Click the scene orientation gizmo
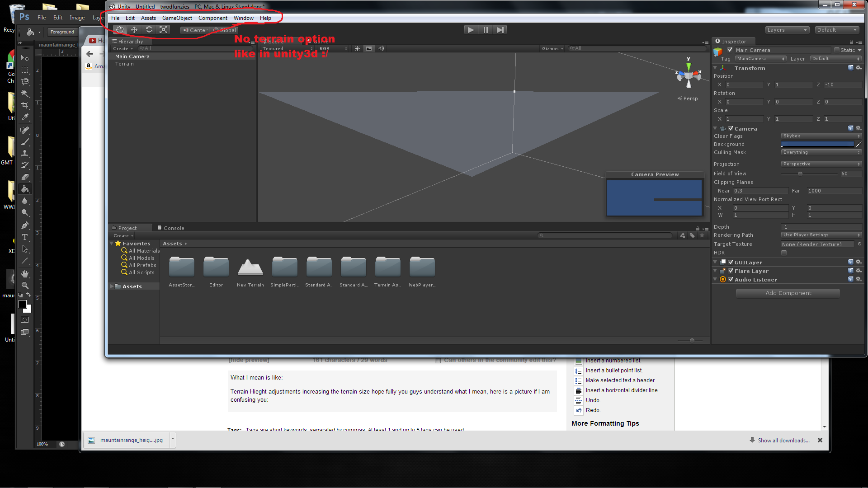Image resolution: width=868 pixels, height=488 pixels. (688, 75)
